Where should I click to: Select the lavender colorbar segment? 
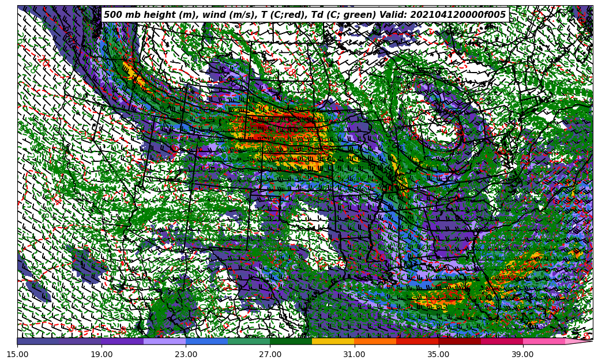[164, 341]
